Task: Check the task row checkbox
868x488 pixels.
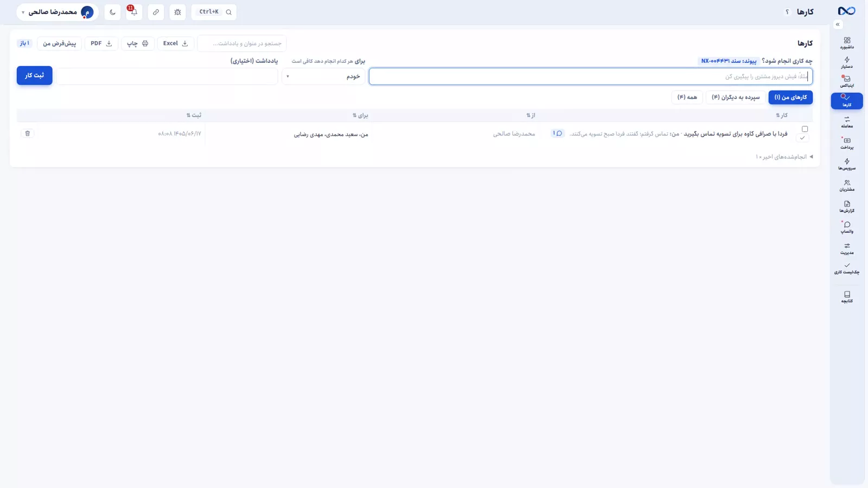Action: click(805, 129)
